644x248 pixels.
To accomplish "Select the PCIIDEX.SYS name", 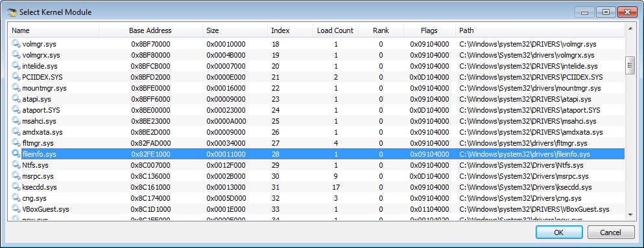I will (x=42, y=77).
